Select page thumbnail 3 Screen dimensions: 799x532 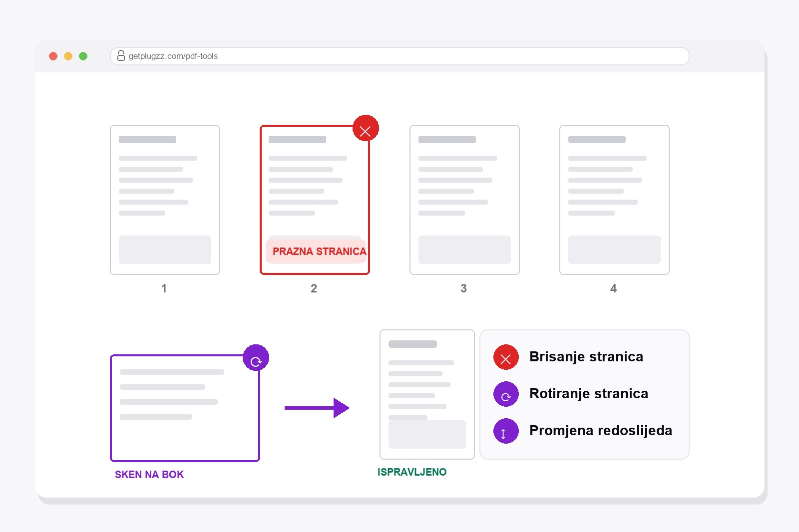[x=464, y=200]
